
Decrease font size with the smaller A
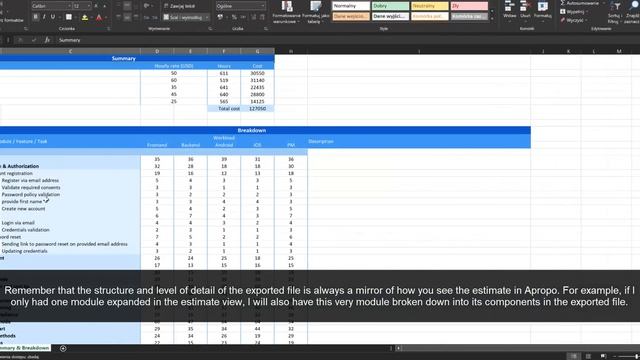coord(105,6)
